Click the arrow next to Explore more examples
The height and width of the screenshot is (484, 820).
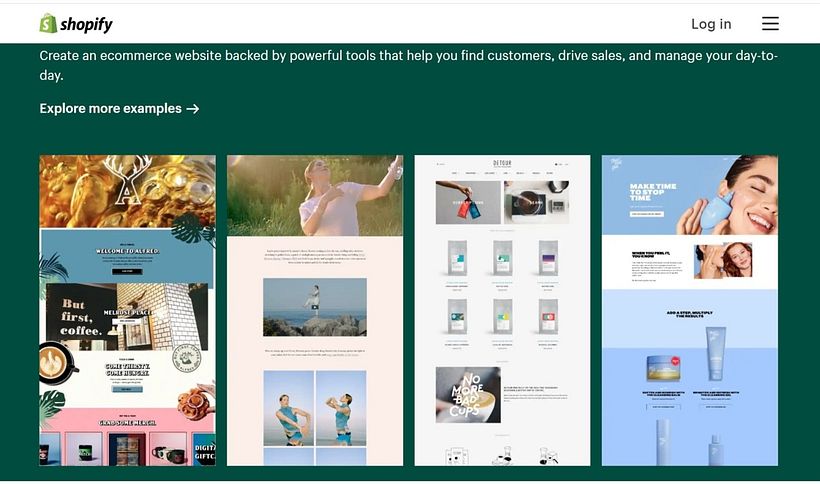pyautogui.click(x=193, y=109)
